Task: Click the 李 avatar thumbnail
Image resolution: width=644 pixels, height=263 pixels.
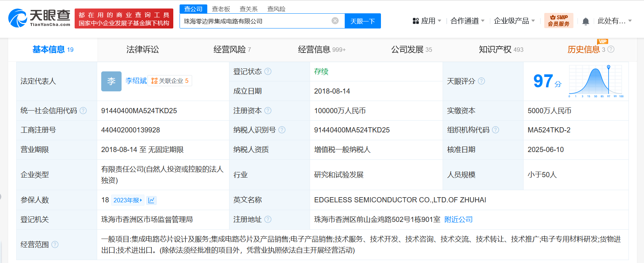Action: [111, 81]
